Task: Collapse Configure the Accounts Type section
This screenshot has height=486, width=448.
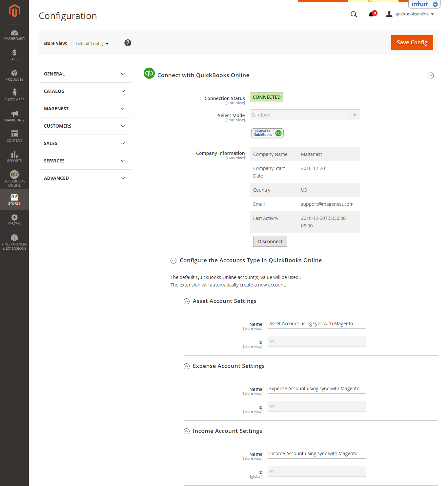Action: (173, 261)
